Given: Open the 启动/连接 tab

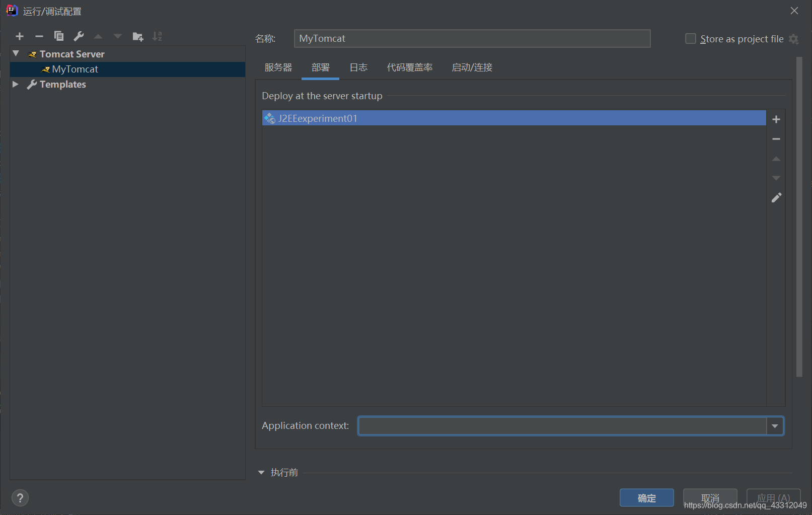Looking at the screenshot, I should point(472,67).
